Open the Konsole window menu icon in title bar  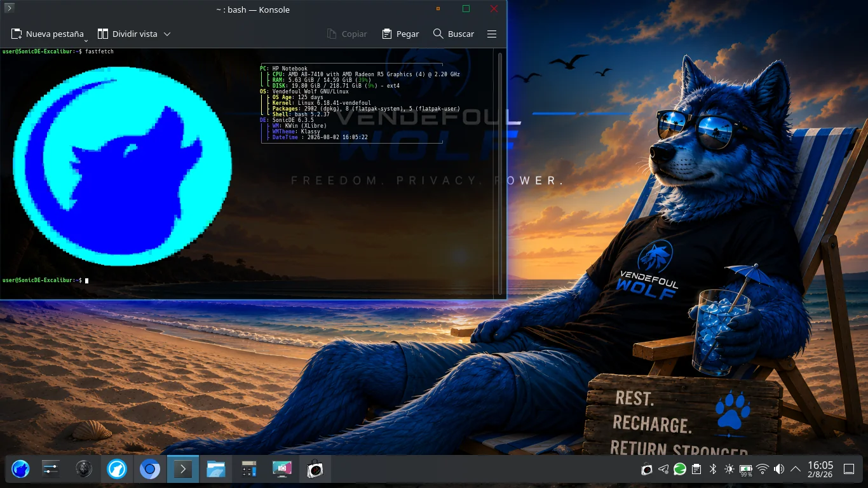tap(10, 8)
